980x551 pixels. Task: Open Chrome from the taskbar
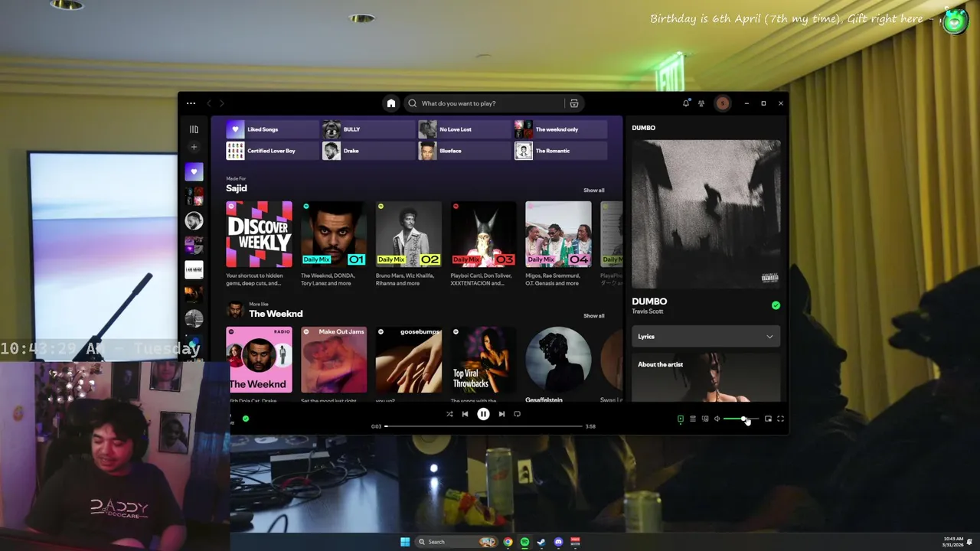point(508,542)
